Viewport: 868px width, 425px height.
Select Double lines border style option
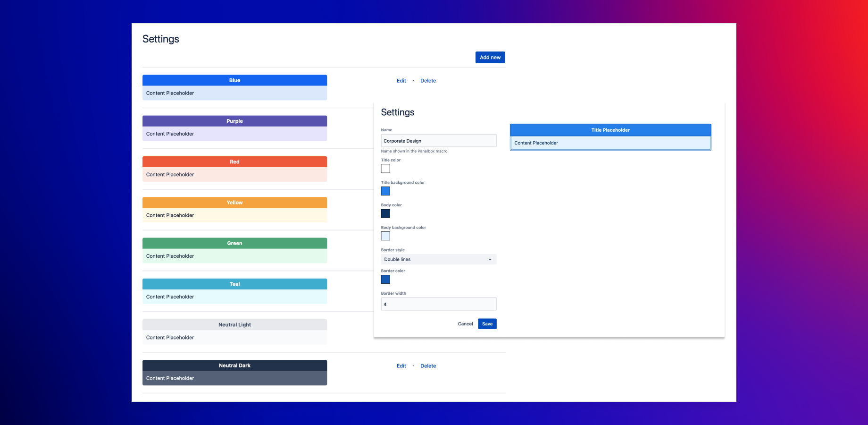pos(438,259)
